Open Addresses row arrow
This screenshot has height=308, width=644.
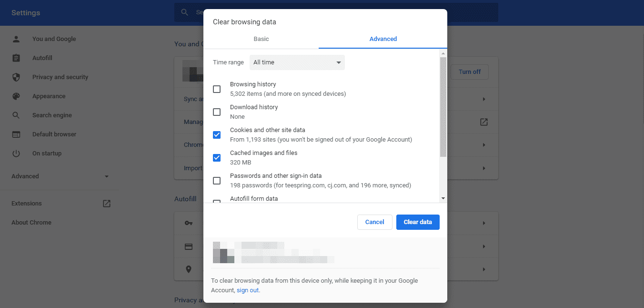tap(484, 269)
